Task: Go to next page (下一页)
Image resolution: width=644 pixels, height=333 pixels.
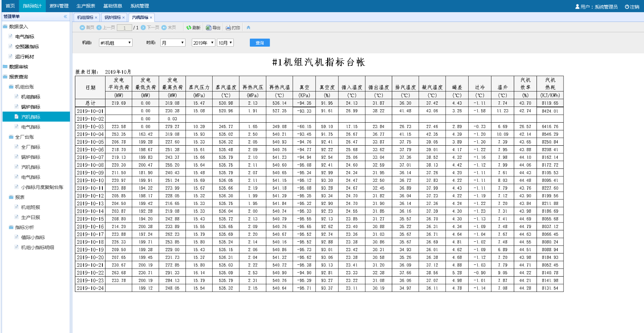Action: tap(150, 27)
